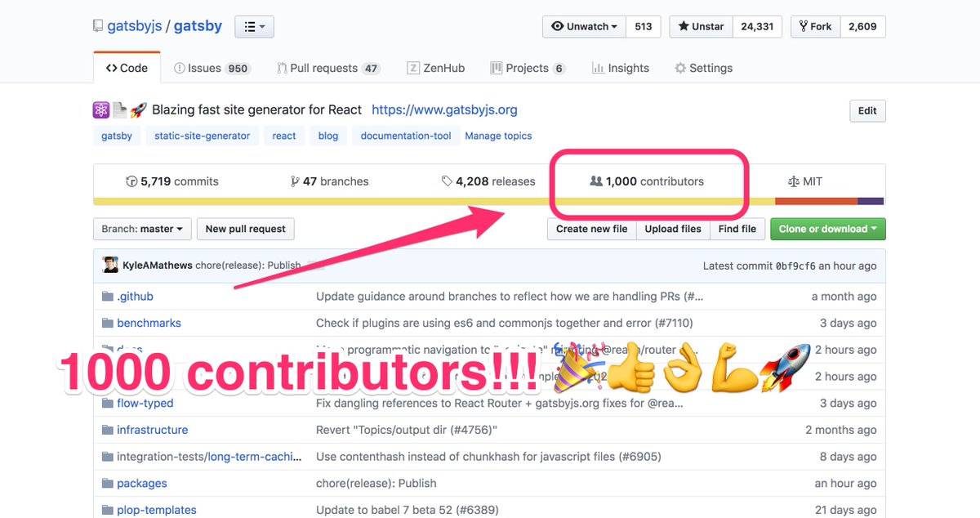The height and width of the screenshot is (518, 980).
Task: Switch to the Projects tab
Action: [x=528, y=68]
